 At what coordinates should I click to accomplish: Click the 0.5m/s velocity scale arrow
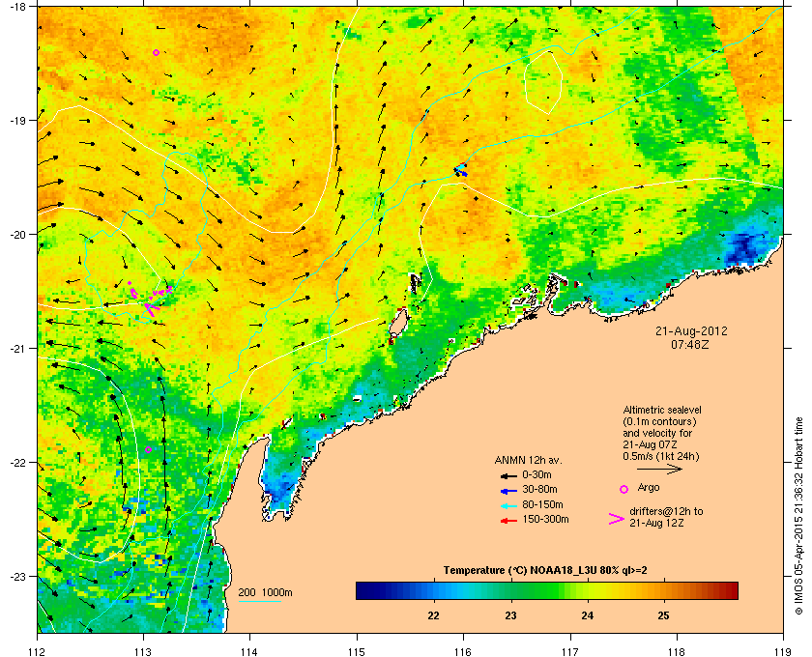[x=659, y=470]
